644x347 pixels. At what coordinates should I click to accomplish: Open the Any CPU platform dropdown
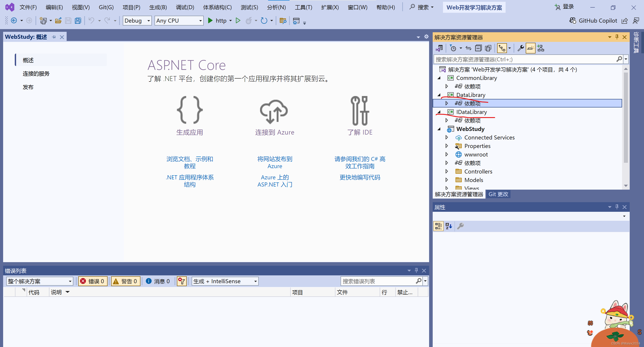pyautogui.click(x=179, y=21)
